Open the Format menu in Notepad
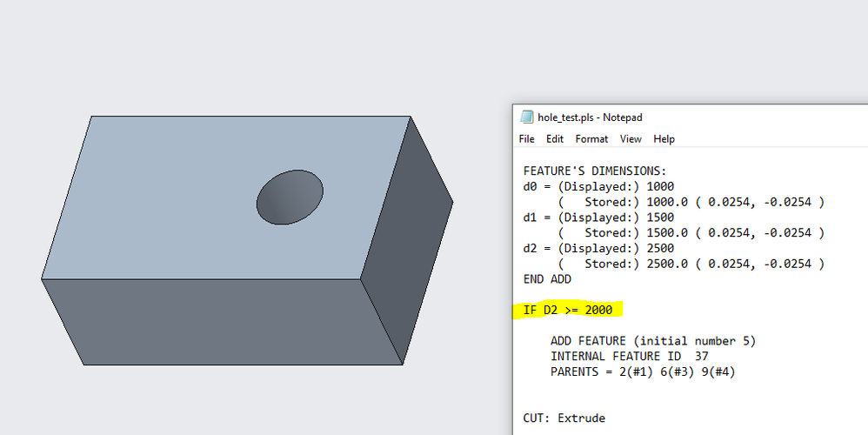This screenshot has height=435, width=868. click(x=591, y=139)
